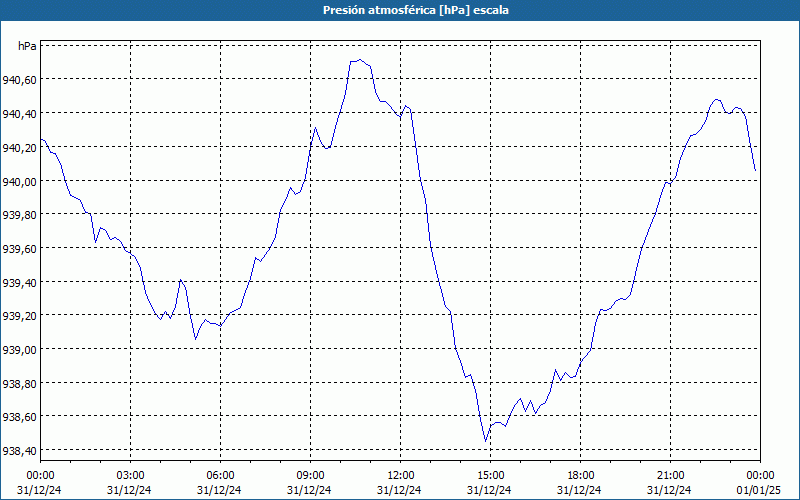Click the chart title 'Presión atmosférica [hPa] escala'
Screen dimensions: 800x500
pos(415,10)
